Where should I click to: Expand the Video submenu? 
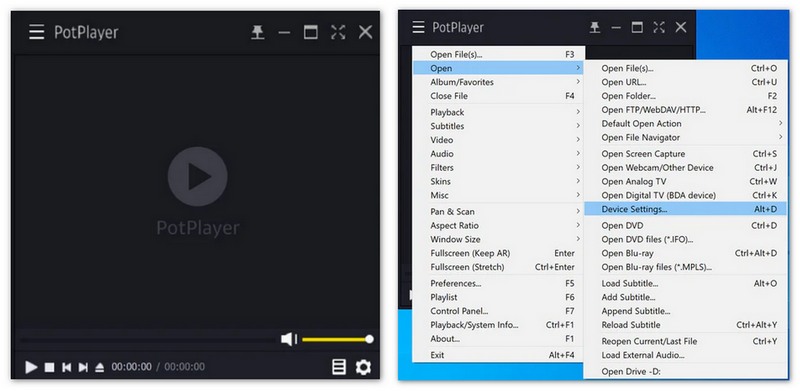tap(498, 139)
